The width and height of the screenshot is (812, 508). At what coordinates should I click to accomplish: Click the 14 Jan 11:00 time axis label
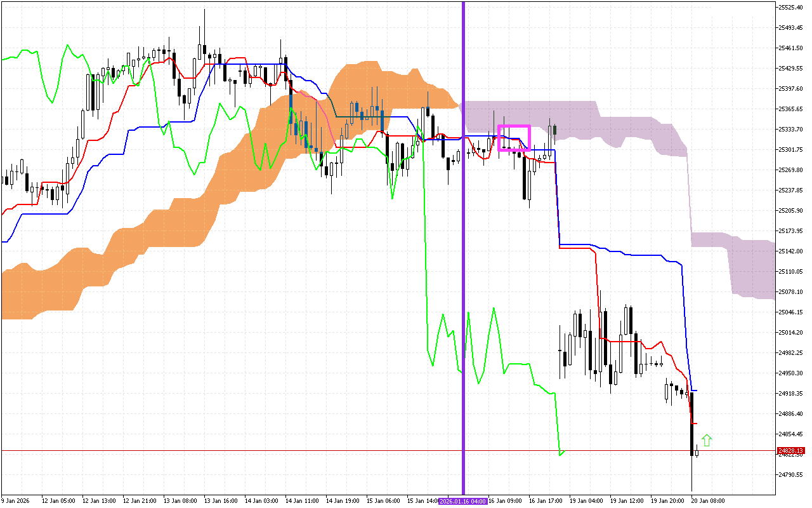[x=302, y=501]
